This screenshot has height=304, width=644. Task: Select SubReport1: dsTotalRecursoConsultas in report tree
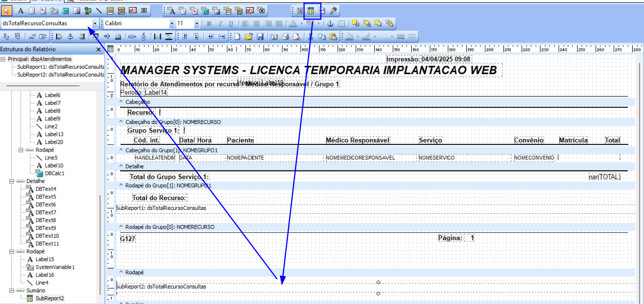[x=60, y=67]
